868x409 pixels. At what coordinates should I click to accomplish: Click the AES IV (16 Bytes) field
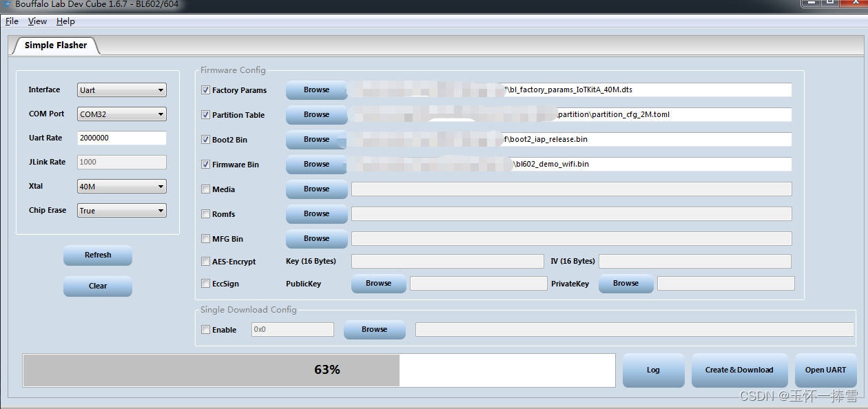tap(695, 262)
